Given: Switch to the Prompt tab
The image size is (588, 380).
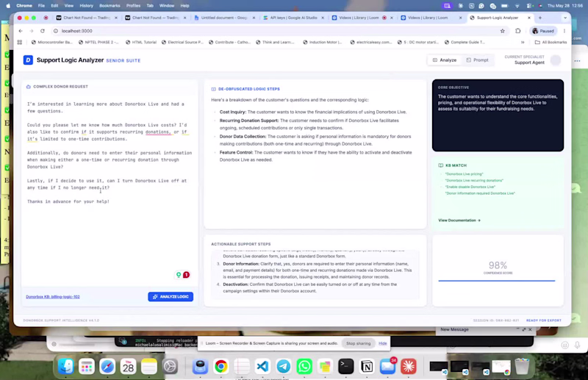Looking at the screenshot, I should [477, 60].
